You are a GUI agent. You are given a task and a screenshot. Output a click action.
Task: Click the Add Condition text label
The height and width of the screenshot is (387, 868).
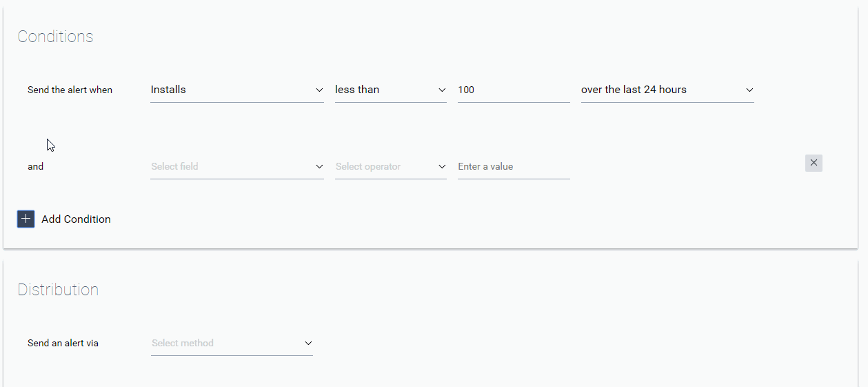point(76,219)
